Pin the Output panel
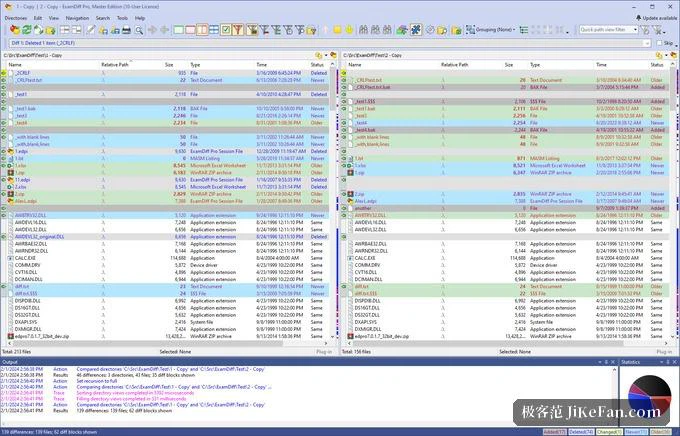680x436 pixels. (x=606, y=362)
